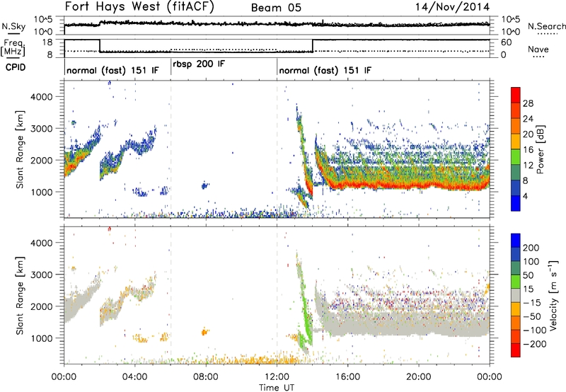
Task: Select the '12' power colorbar value
Action: pos(528,166)
